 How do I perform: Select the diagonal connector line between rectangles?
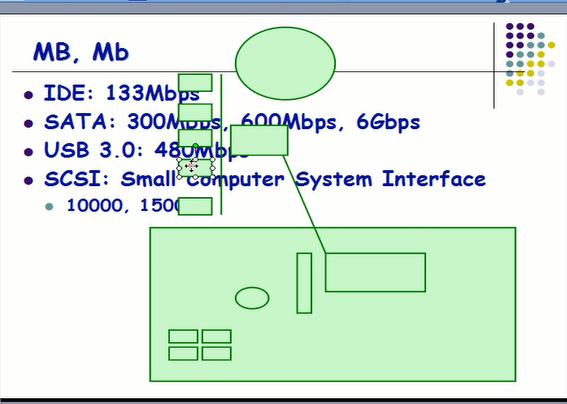coord(304,204)
